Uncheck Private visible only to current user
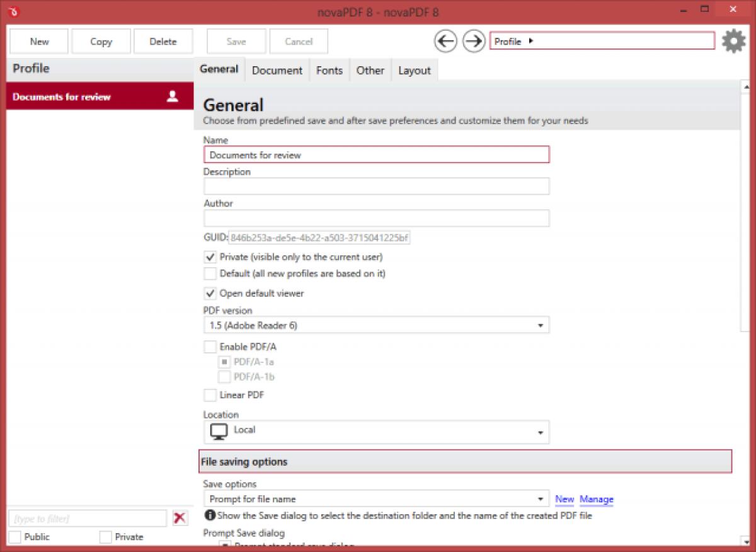The image size is (756, 552). coord(210,257)
